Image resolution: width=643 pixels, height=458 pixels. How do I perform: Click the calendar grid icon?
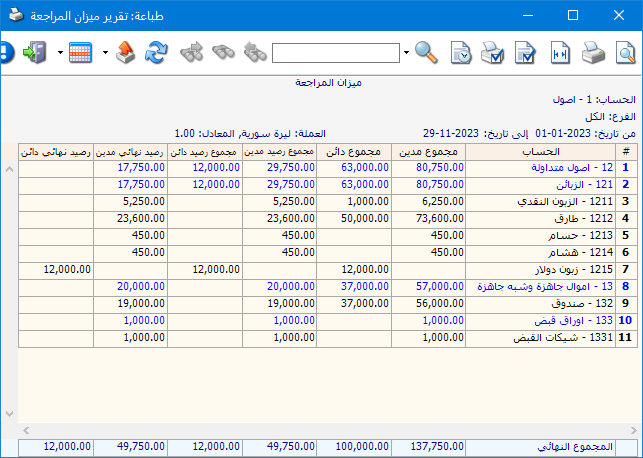[80, 53]
